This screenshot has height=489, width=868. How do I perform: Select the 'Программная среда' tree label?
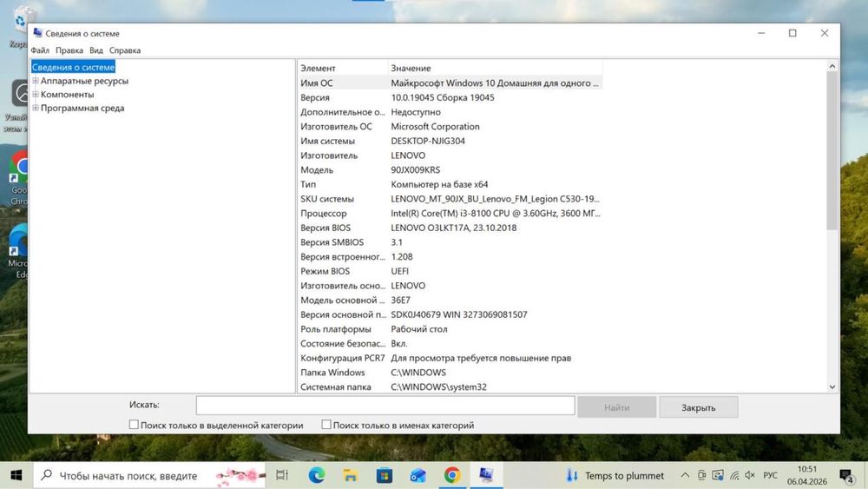coord(82,108)
